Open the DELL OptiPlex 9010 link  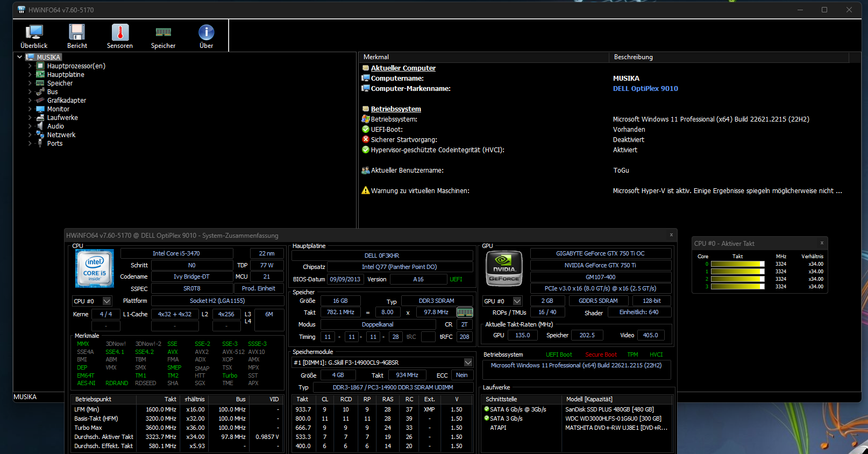(645, 88)
